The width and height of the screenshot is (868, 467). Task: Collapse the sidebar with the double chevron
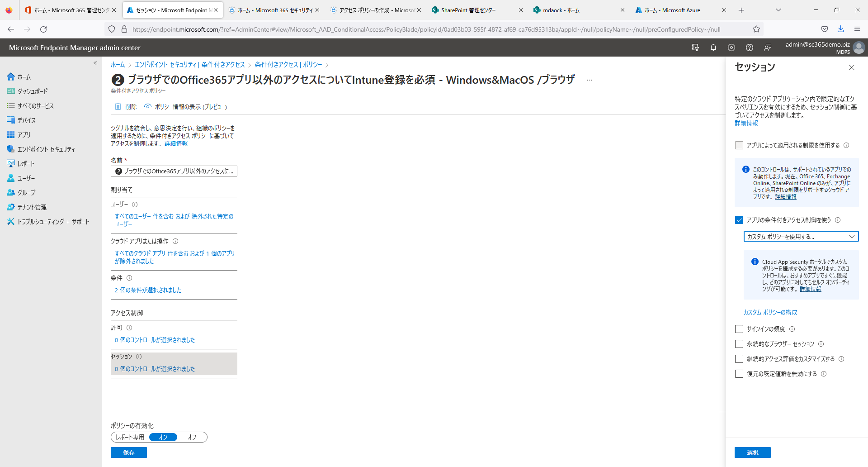(95, 63)
